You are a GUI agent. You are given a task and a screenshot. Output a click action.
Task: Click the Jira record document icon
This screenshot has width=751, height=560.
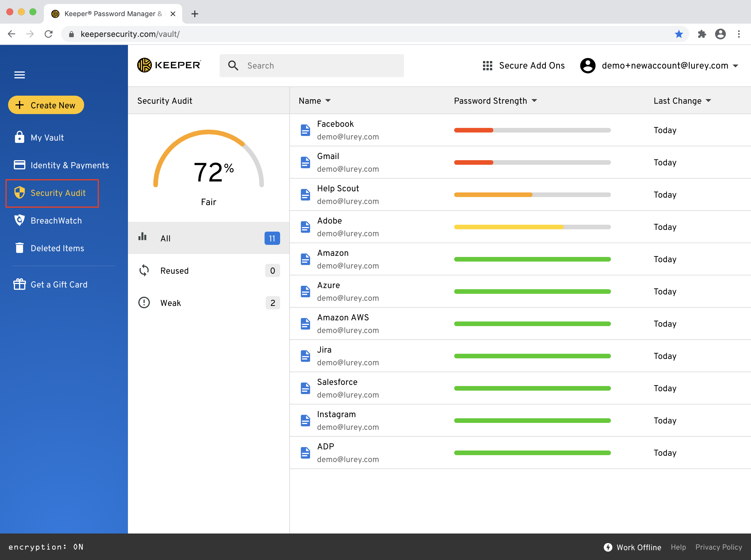coord(305,356)
